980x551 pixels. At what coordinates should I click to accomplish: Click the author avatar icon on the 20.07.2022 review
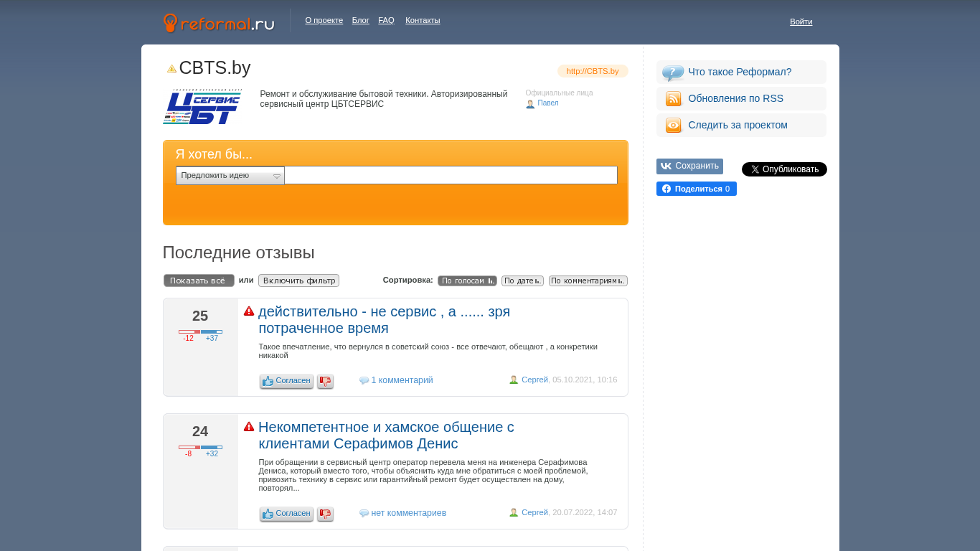click(x=514, y=512)
